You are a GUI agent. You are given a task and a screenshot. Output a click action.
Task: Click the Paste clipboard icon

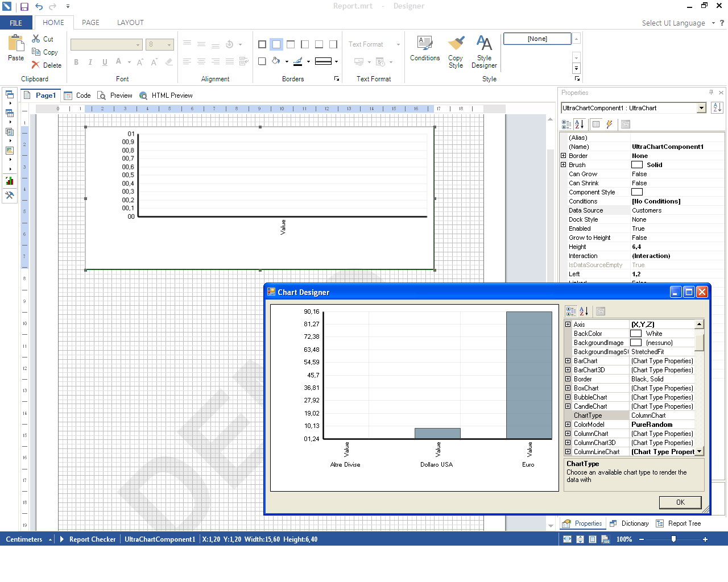pyautogui.click(x=16, y=43)
